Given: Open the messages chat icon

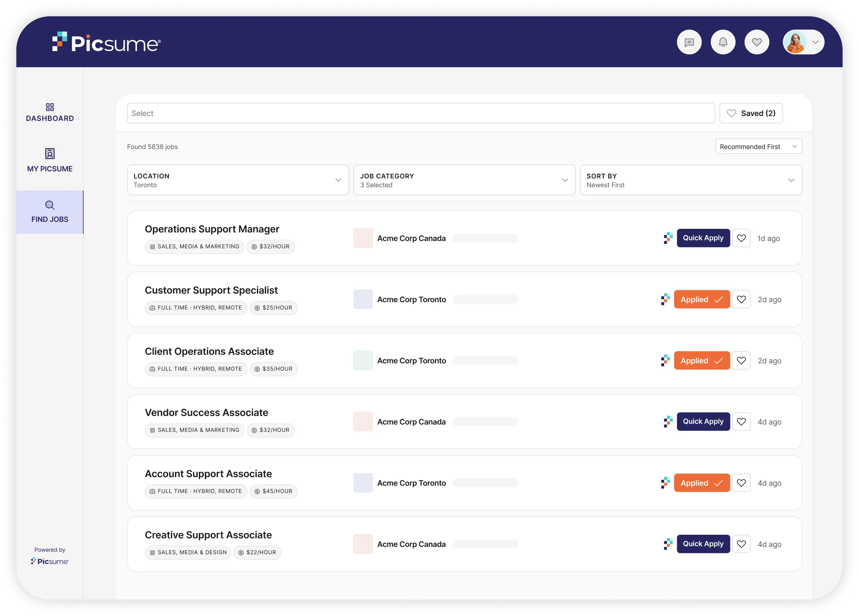Looking at the screenshot, I should pos(689,42).
